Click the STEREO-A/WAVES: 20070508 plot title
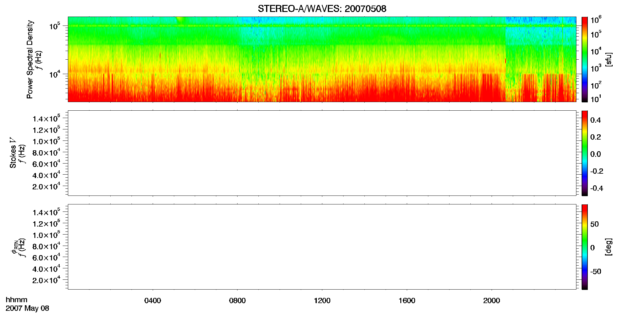644x332 pixels. (322, 9)
